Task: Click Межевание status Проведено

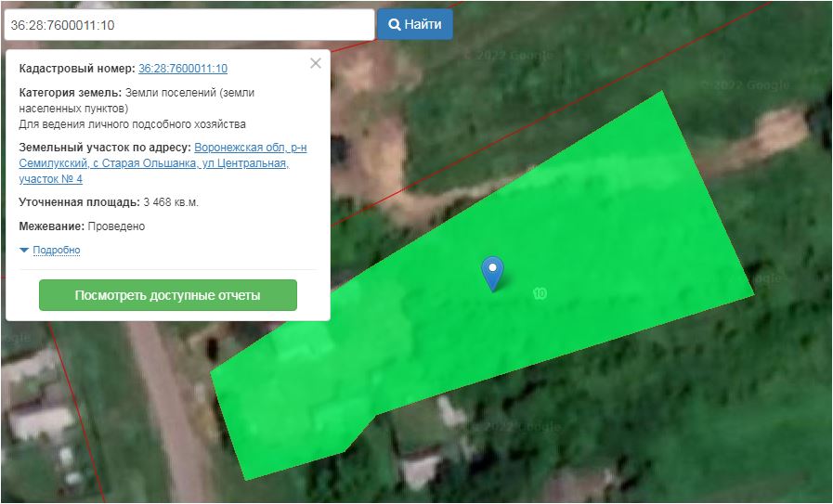Action: point(116,226)
